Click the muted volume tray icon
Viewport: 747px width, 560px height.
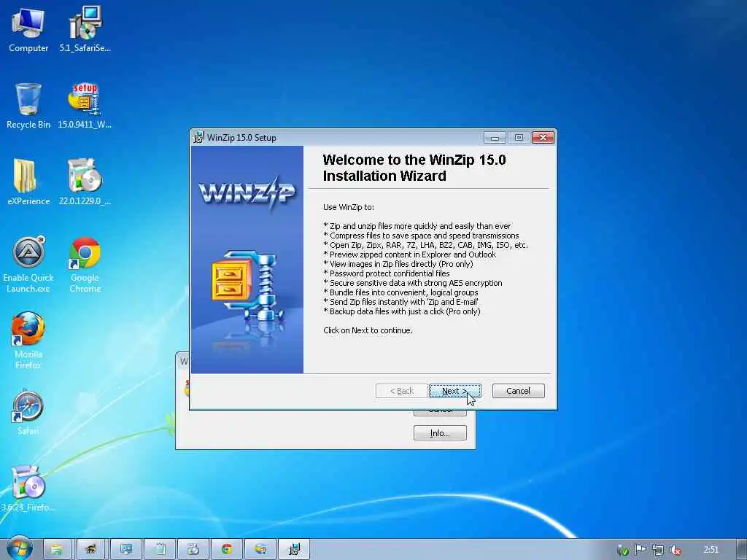[675, 550]
